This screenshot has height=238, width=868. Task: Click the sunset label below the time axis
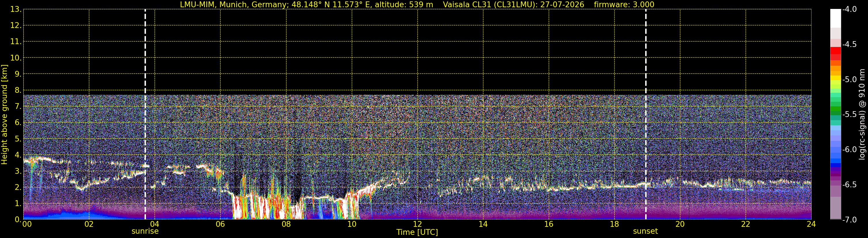(x=645, y=231)
